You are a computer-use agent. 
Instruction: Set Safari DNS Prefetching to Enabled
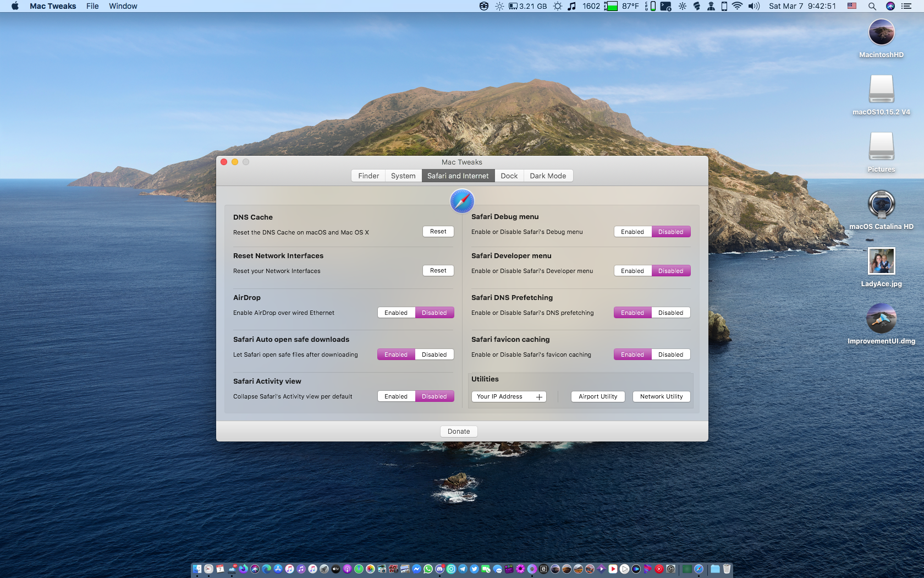coord(632,313)
